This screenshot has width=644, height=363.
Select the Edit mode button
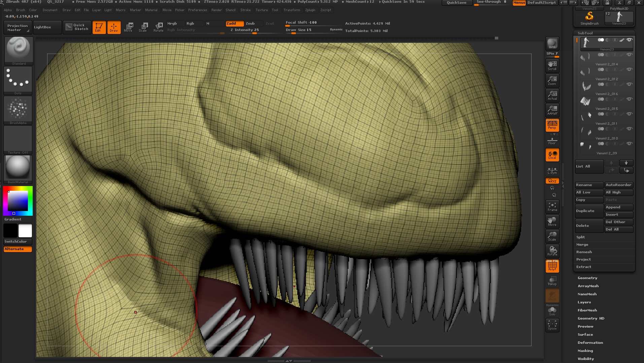coord(99,27)
